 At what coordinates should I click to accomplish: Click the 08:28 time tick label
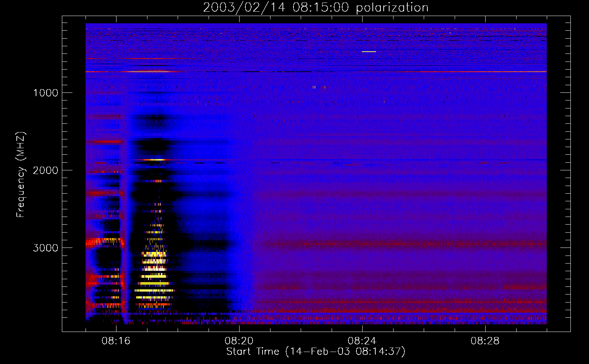click(485, 341)
